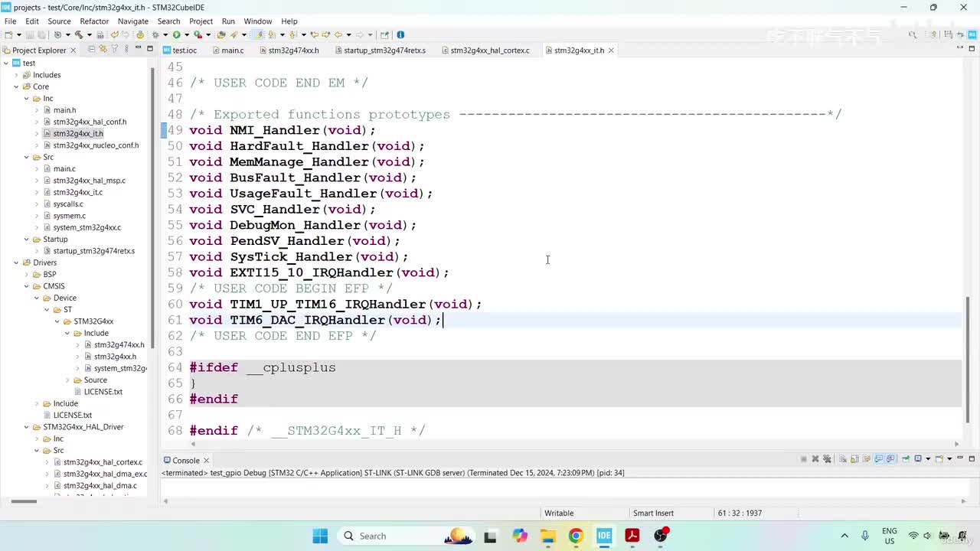Toggle Show Console on standard error change
980x551 pixels.
[890, 459]
